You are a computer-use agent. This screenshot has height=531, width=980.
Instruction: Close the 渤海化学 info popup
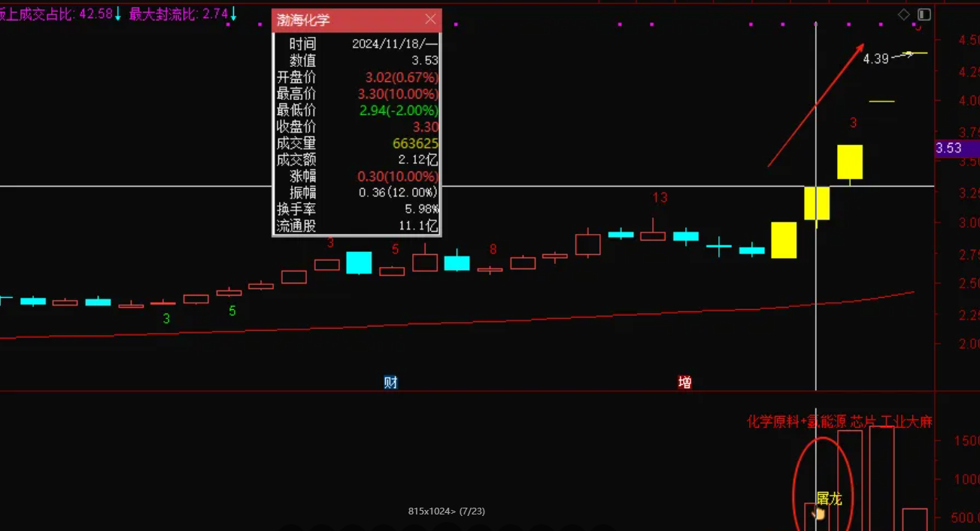430,20
